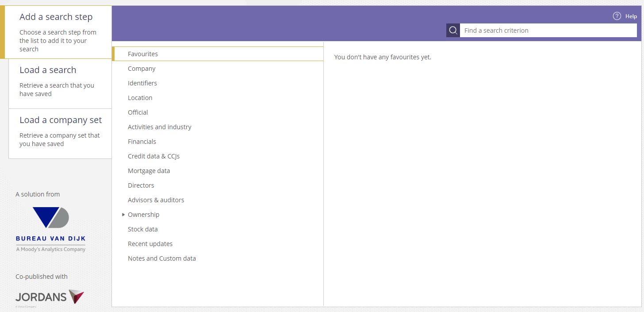Click the Help question mark icon
The image size is (644, 312).
[x=617, y=16]
